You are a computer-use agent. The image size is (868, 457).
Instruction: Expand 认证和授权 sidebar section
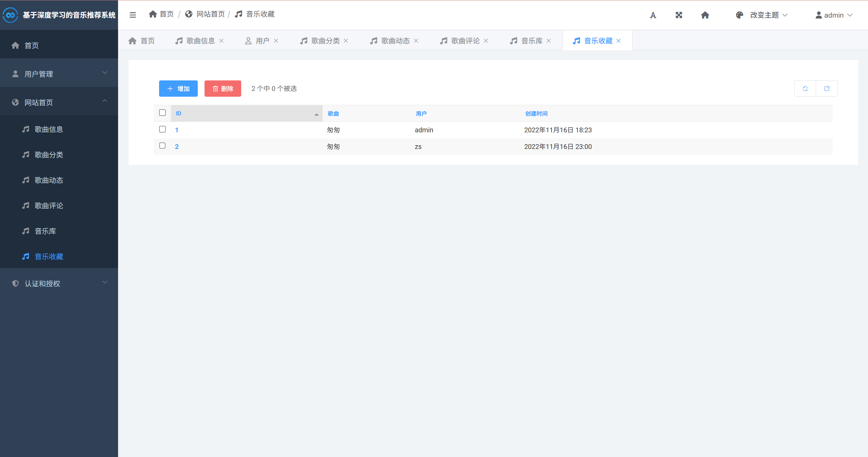[x=59, y=283]
